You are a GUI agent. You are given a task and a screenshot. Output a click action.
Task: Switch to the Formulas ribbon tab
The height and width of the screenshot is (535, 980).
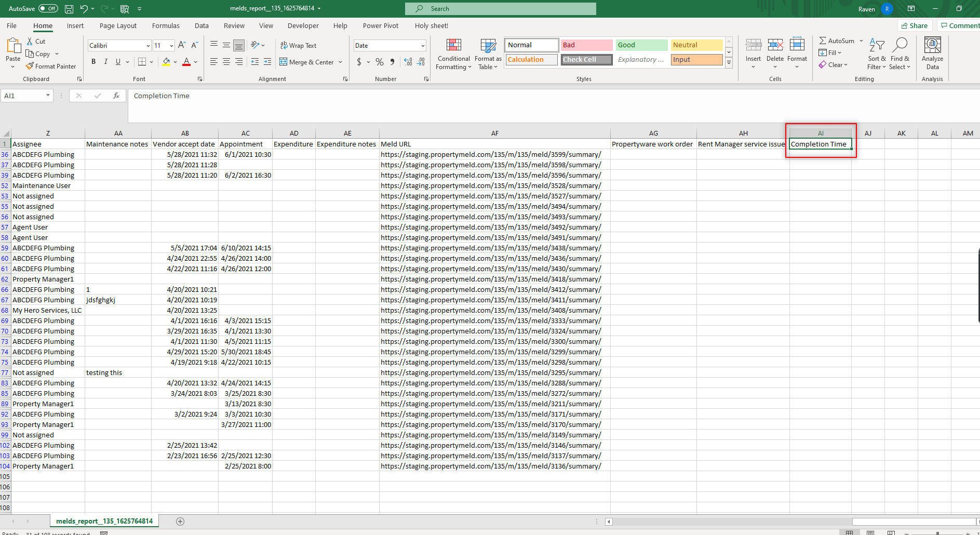pyautogui.click(x=166, y=26)
